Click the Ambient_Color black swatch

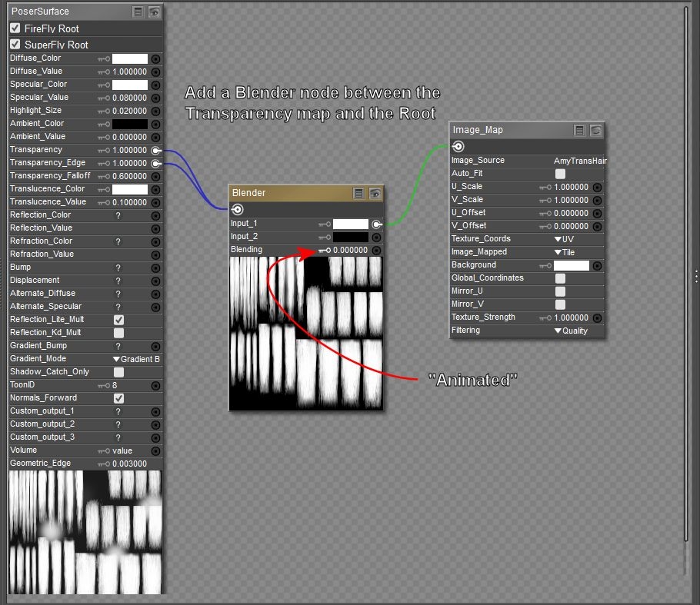coord(130,124)
